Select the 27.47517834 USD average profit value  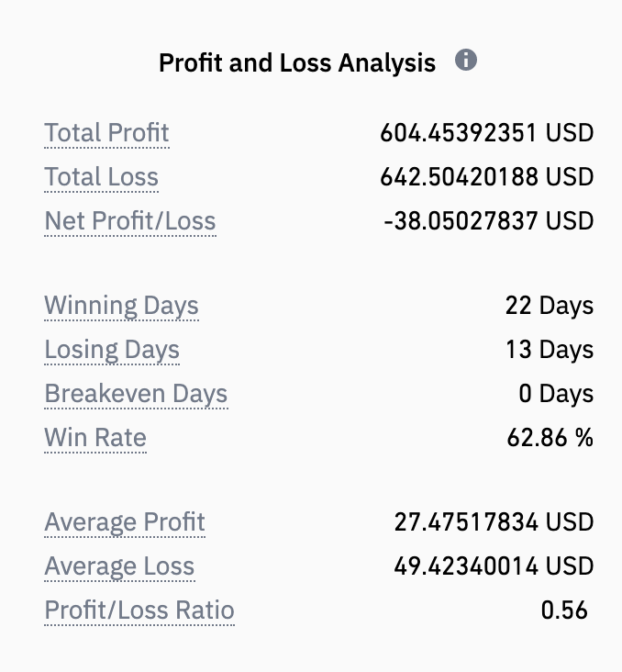pos(494,522)
